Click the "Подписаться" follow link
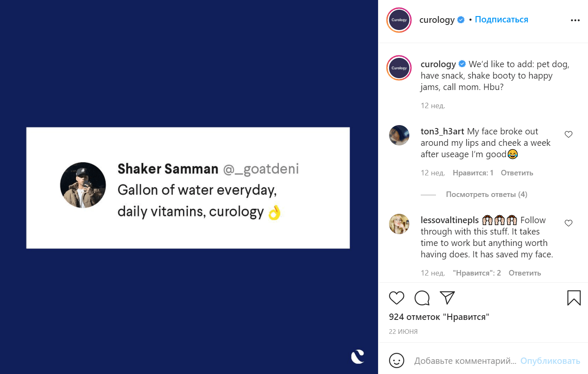The width and height of the screenshot is (588, 374). [501, 19]
